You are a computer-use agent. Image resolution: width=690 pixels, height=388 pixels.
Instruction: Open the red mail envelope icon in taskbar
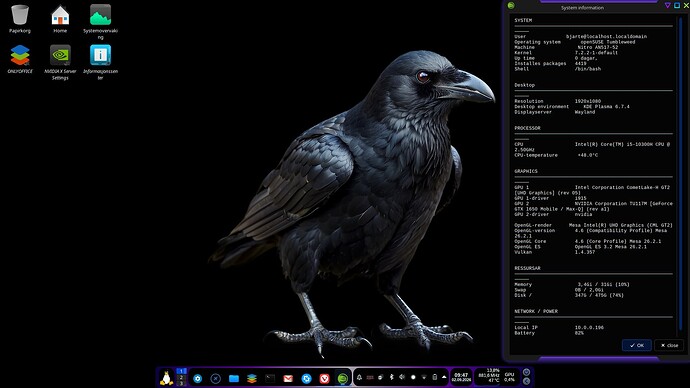[x=288, y=378]
